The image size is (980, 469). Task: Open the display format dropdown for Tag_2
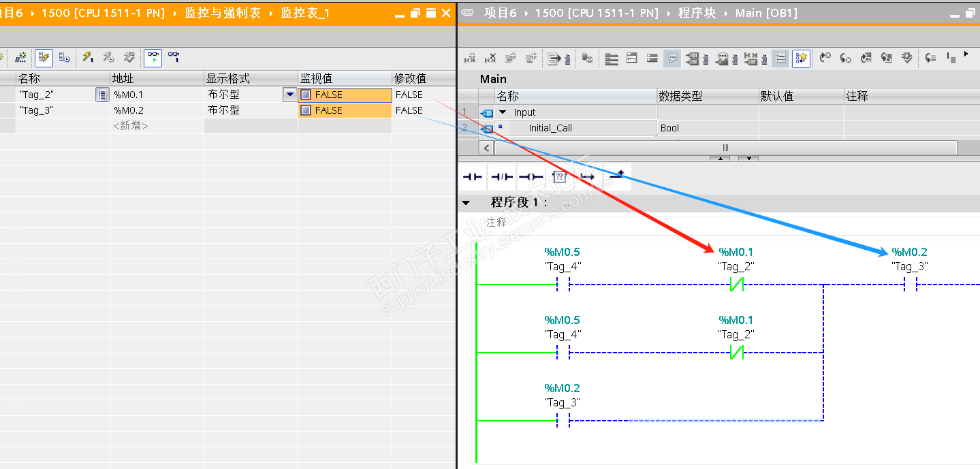coord(289,95)
